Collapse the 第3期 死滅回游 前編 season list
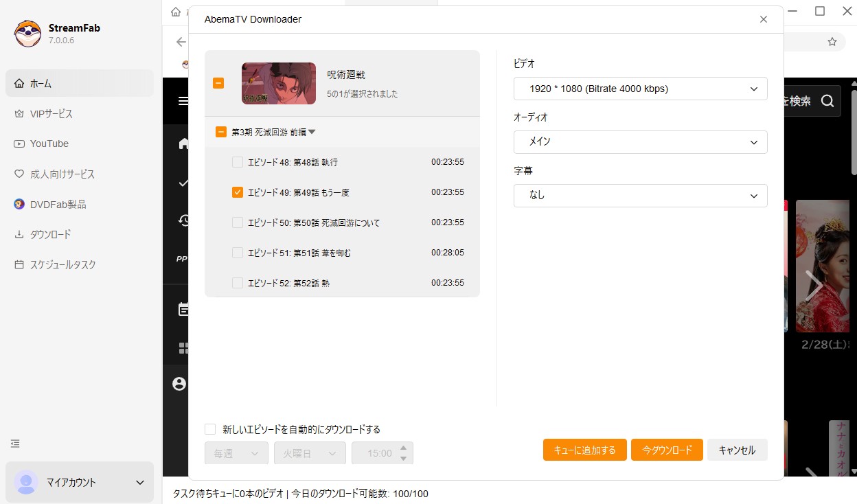The height and width of the screenshot is (504, 857). pyautogui.click(x=312, y=132)
